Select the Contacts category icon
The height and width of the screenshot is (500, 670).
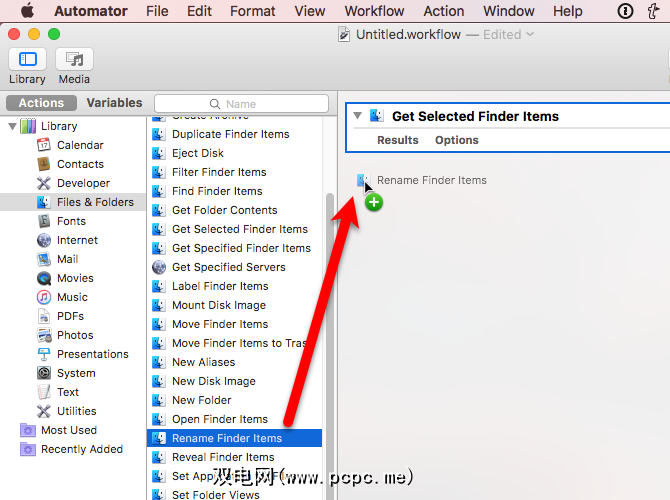coord(44,164)
